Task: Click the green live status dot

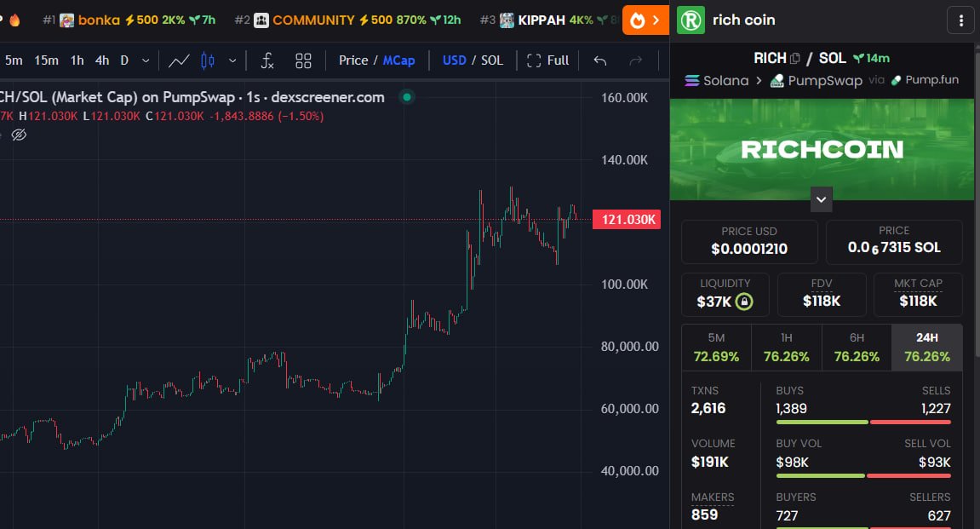Action: (407, 97)
